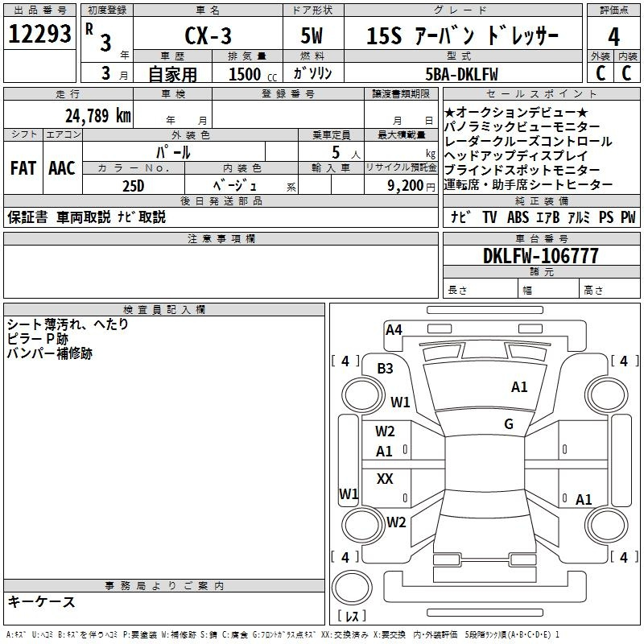Click the 15S アーバンドレッサー grade text
Image resolution: width=644 pixels, height=644 pixels.
462,37
